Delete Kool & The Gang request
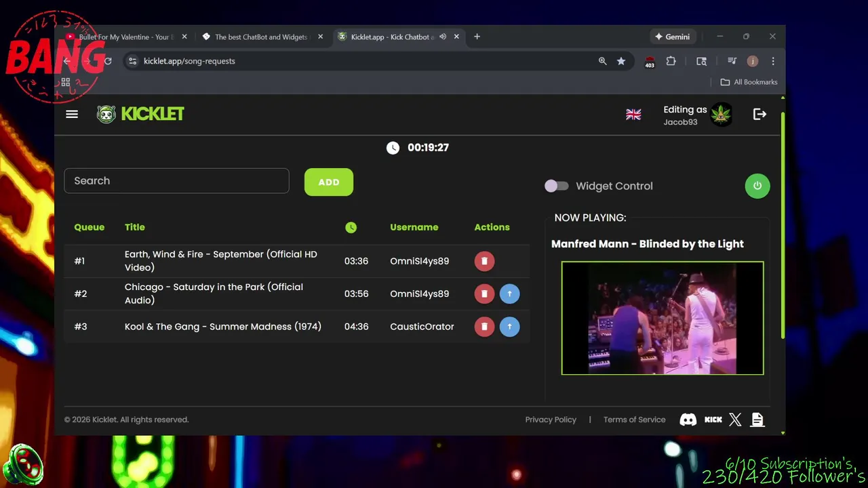The height and width of the screenshot is (488, 868). click(484, 327)
